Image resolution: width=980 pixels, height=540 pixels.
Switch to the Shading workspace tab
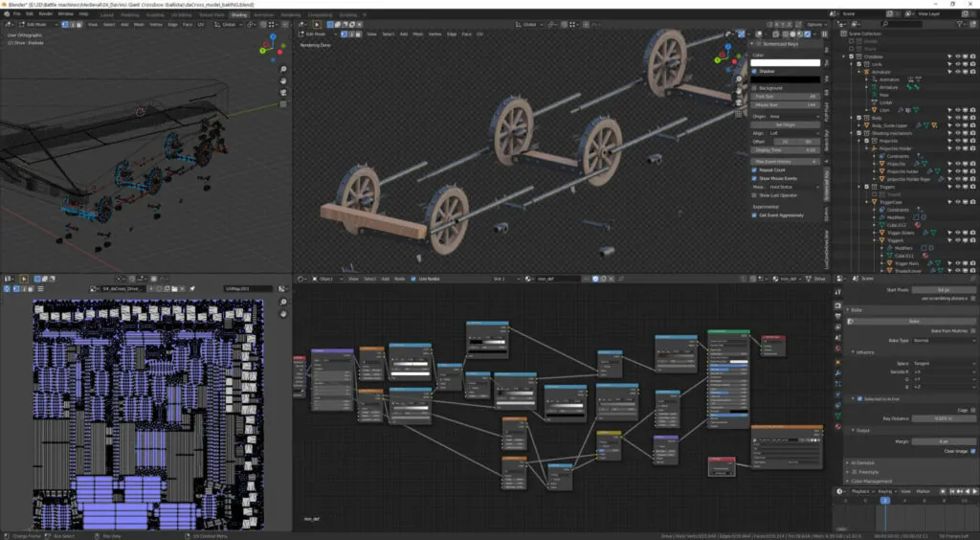238,14
